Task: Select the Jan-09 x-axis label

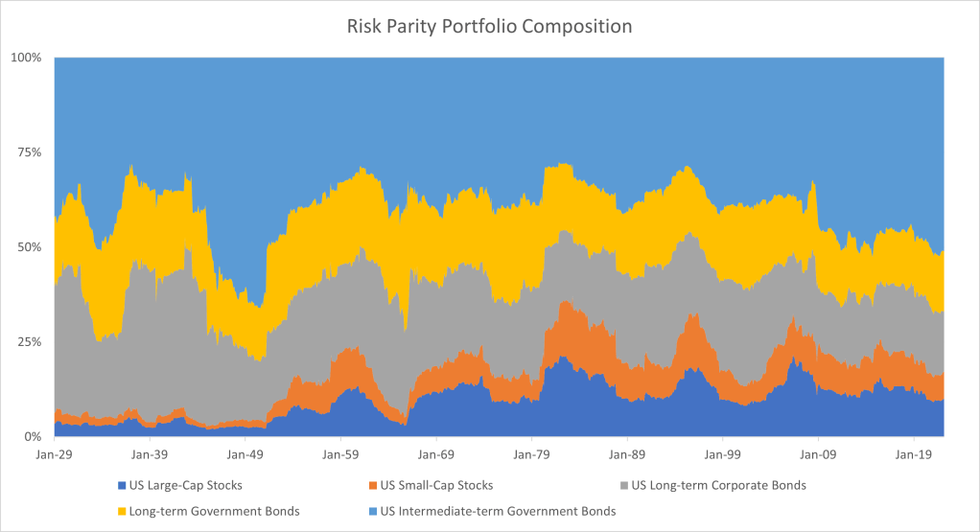Action: point(818,454)
